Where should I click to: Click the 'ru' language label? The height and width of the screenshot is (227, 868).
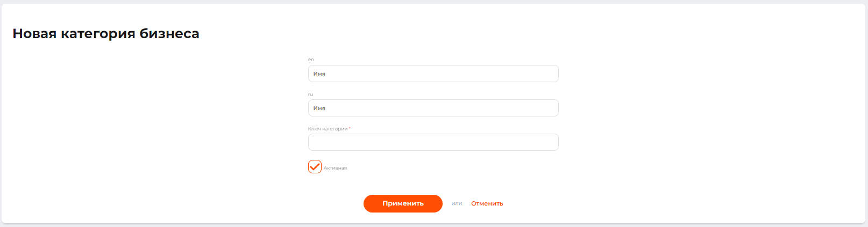coord(310,94)
